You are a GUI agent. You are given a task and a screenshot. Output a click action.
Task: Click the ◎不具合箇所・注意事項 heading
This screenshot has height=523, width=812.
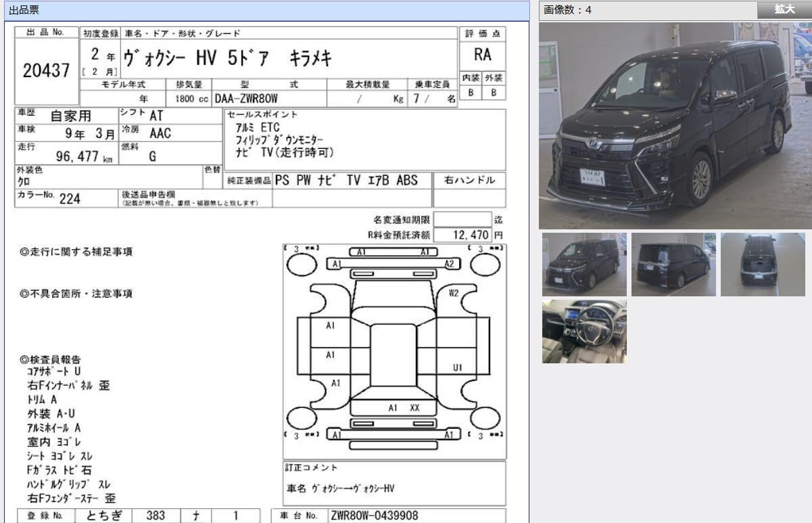click(76, 294)
